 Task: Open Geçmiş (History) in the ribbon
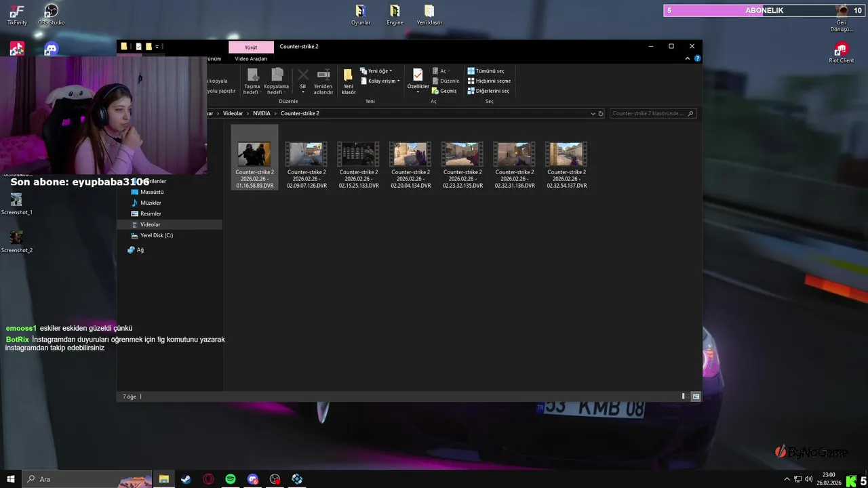pos(444,91)
